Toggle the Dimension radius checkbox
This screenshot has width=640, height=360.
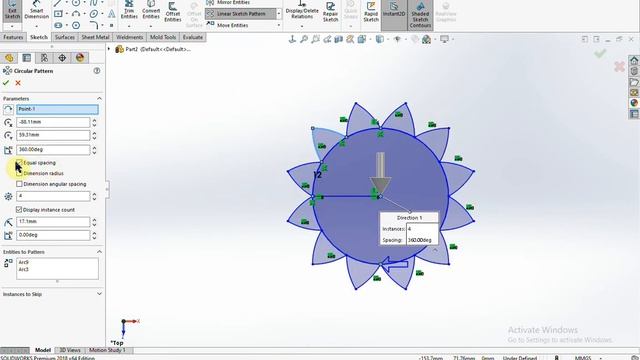coord(19,173)
